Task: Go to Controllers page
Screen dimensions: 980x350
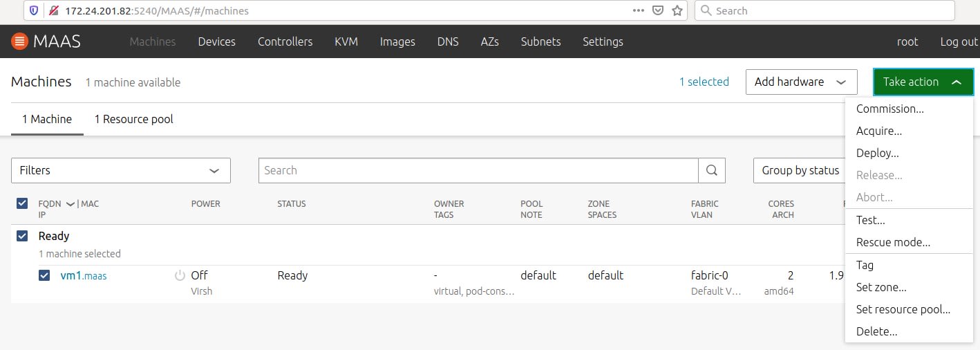Action: tap(285, 42)
